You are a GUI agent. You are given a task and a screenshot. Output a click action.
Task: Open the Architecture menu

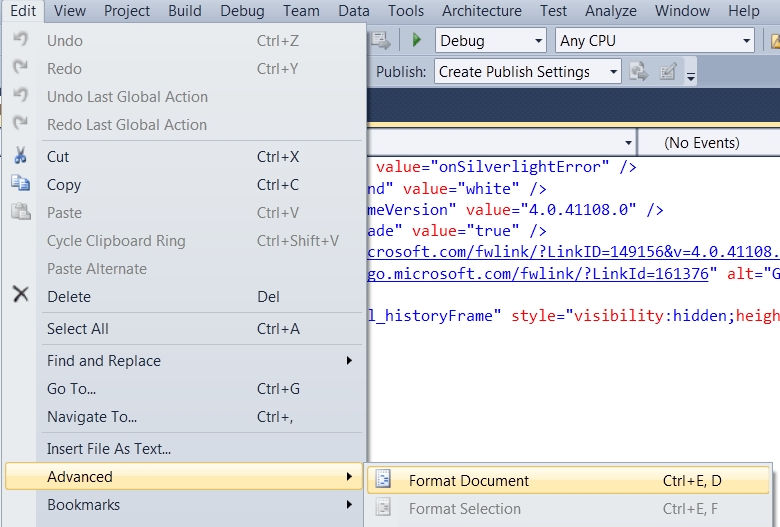[x=482, y=11]
